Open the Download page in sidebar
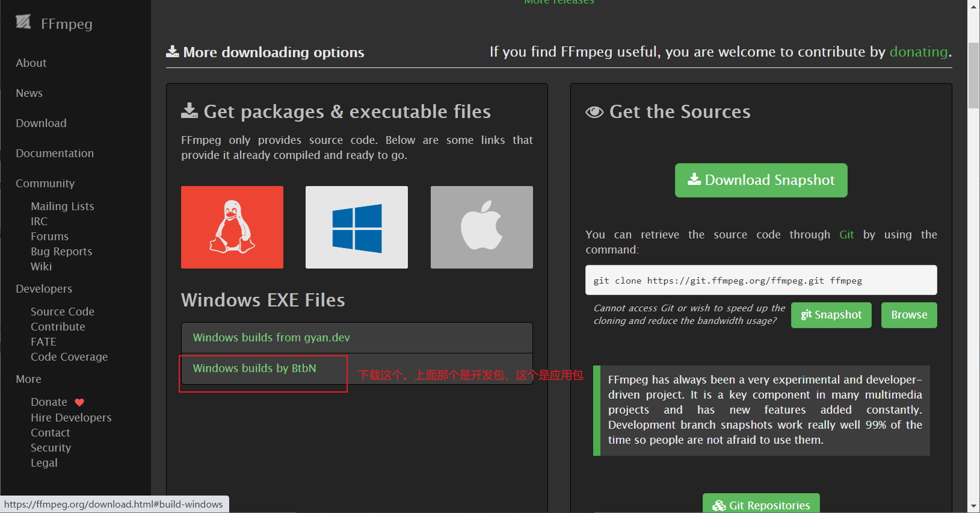Image resolution: width=980 pixels, height=513 pixels. click(x=41, y=123)
